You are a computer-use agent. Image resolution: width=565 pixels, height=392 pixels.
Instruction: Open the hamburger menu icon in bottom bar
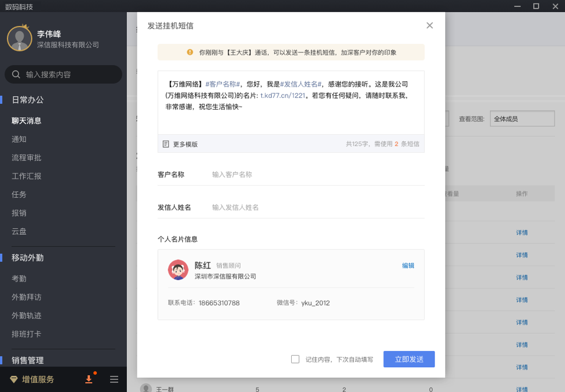click(114, 379)
